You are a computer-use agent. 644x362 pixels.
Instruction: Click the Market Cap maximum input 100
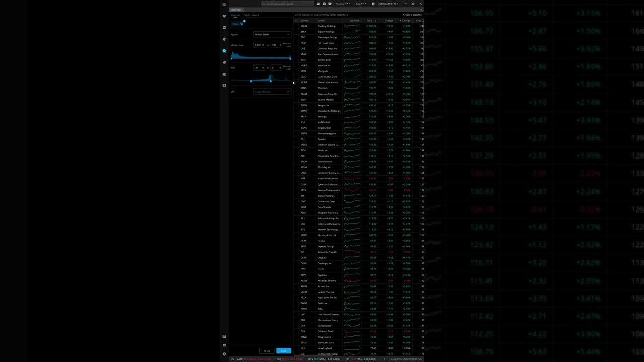click(x=276, y=45)
